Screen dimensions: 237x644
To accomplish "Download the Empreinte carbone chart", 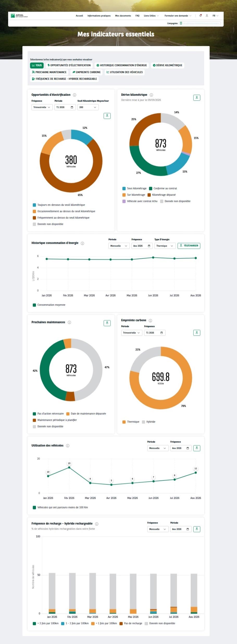I will pyautogui.click(x=197, y=333).
